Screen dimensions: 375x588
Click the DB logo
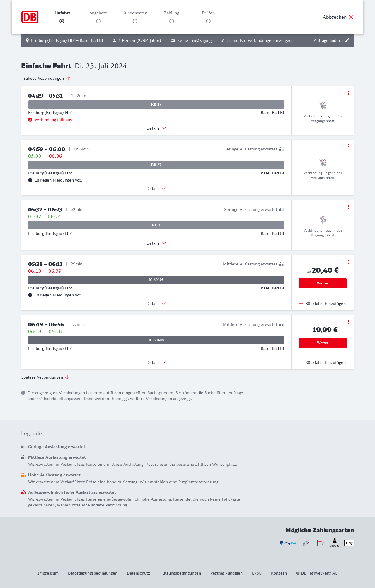click(x=30, y=17)
